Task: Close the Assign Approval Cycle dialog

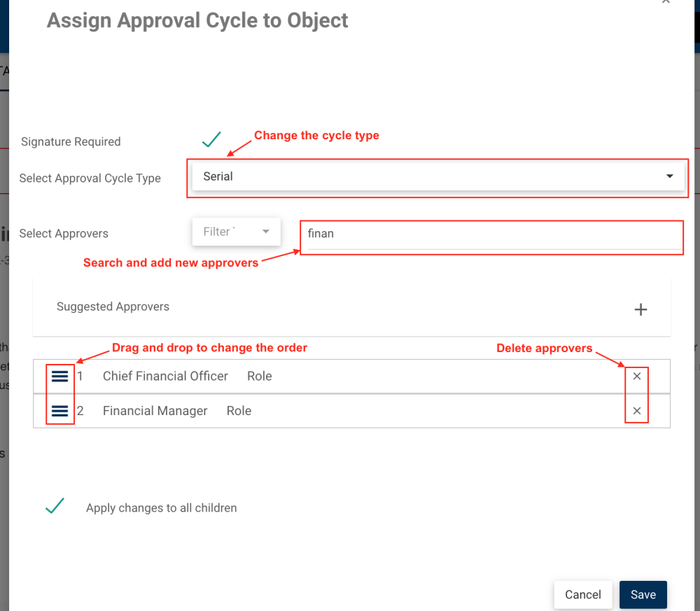Action: [666, 2]
